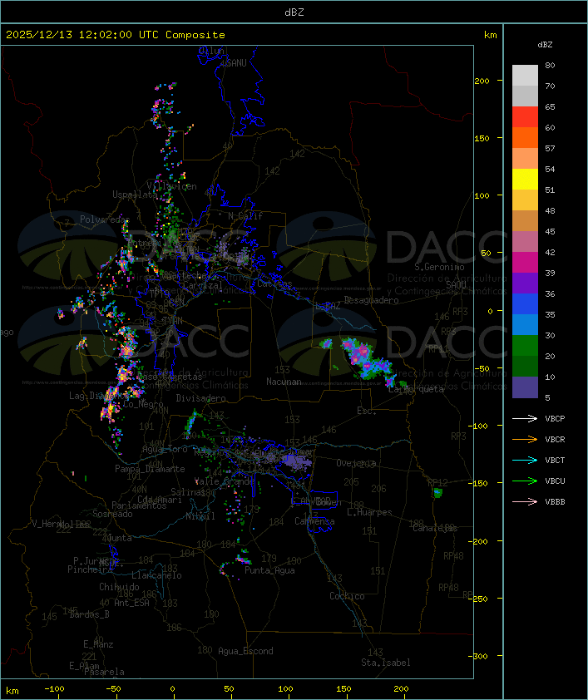Click the legend value 5
The height and width of the screenshot is (700, 588).
tap(547, 397)
